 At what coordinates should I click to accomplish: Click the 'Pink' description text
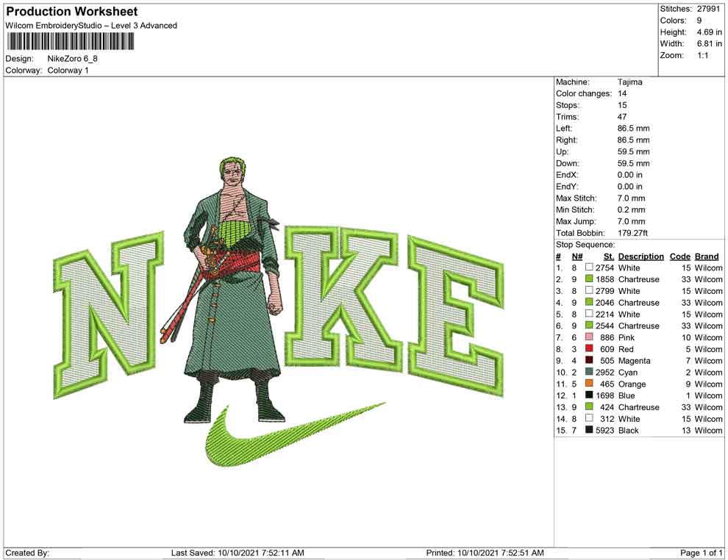click(x=626, y=337)
